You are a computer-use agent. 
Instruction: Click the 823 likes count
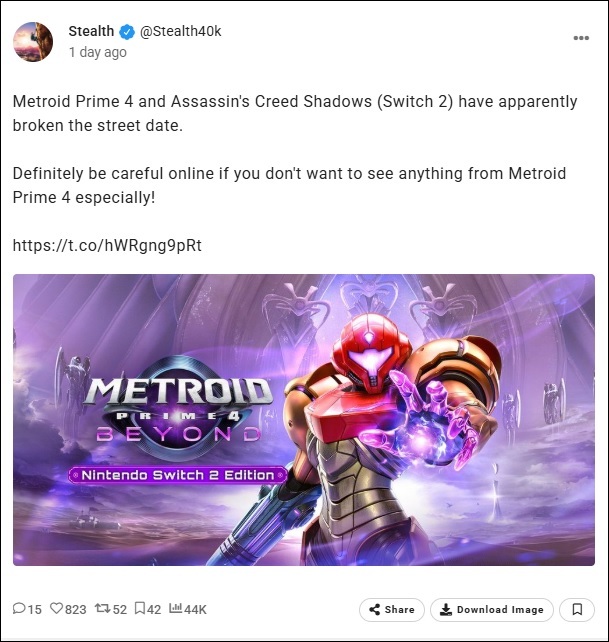(x=75, y=609)
